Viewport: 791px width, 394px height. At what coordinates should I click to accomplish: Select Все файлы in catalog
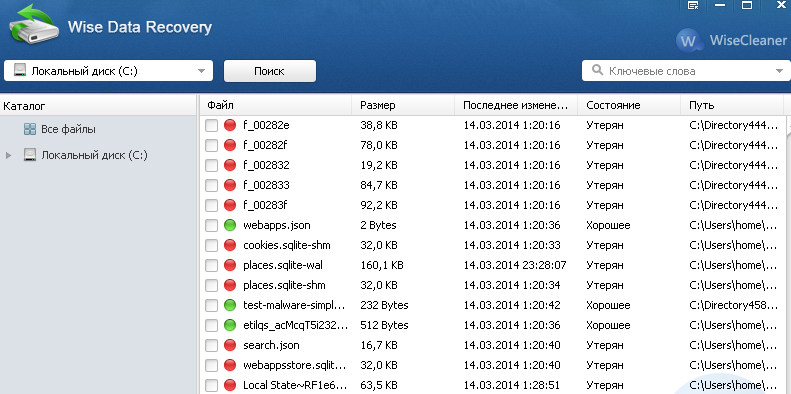click(x=69, y=129)
